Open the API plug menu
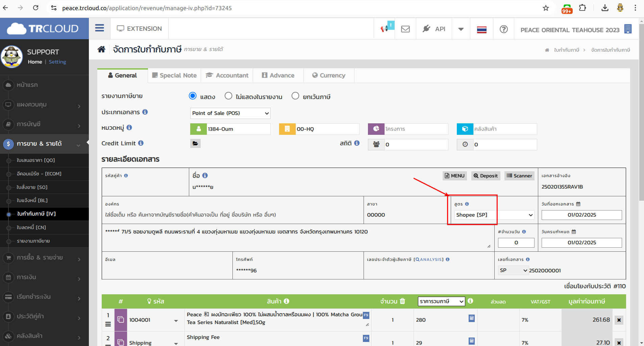The image size is (644, 346). pos(434,29)
